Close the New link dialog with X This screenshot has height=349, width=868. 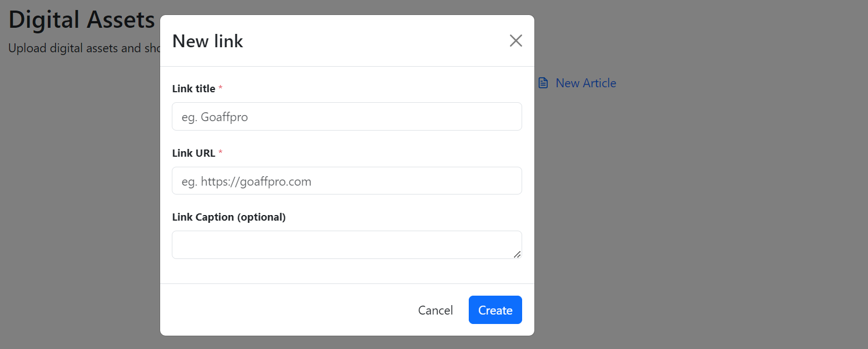515,41
